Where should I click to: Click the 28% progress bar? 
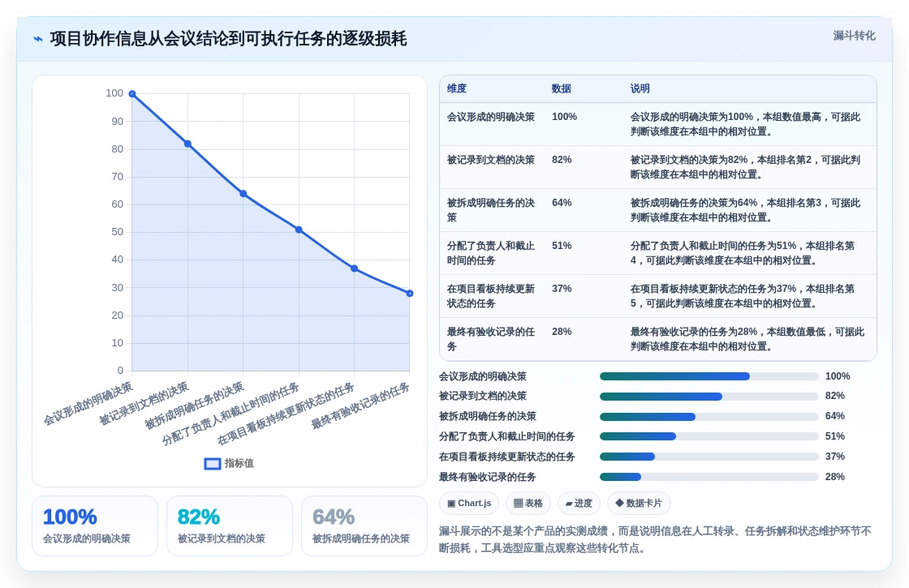coord(709,477)
